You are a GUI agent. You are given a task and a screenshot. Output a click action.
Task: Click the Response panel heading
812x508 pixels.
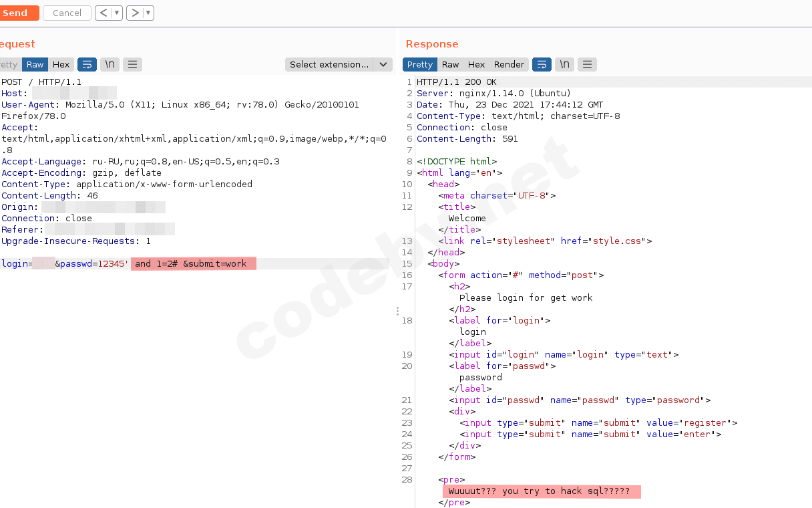432,44
